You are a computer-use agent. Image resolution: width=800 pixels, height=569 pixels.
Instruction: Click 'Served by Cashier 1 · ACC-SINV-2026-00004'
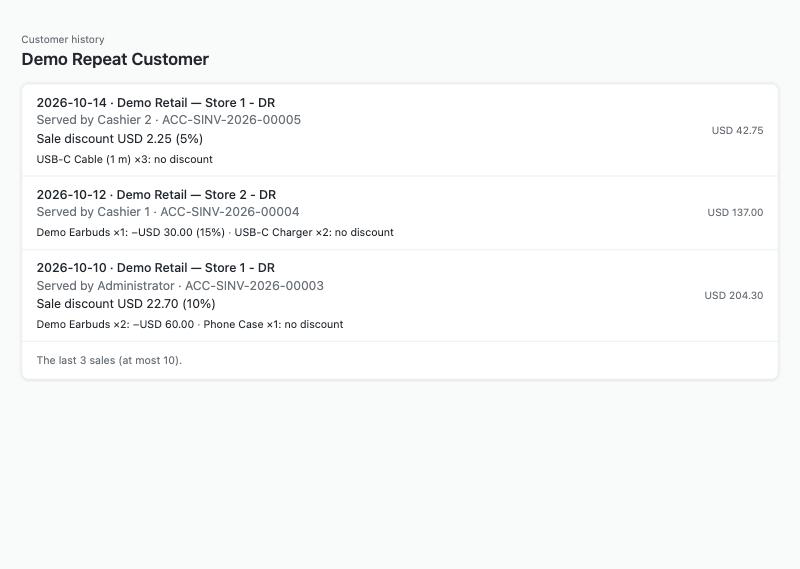tap(168, 212)
